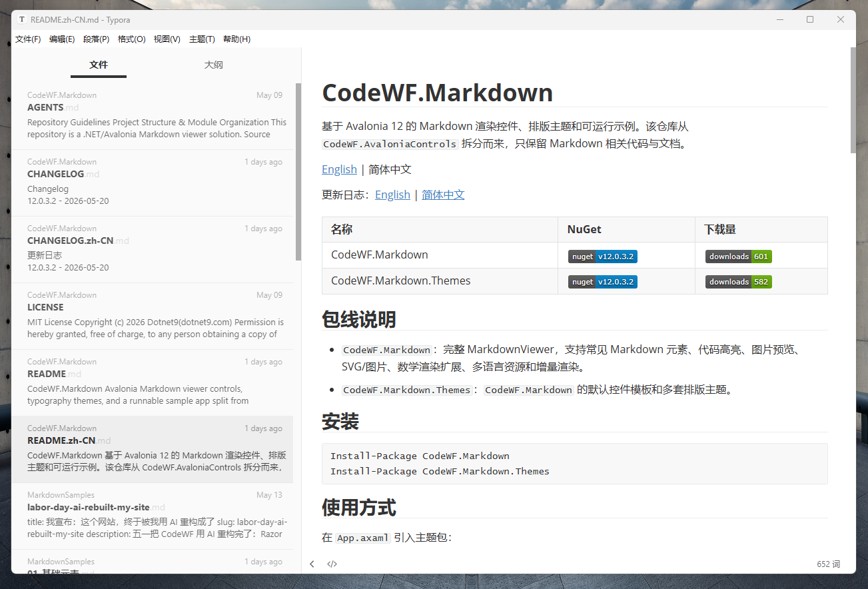This screenshot has height=589, width=868.
Task: Click the nuget v12.0.3.2 badge for CodeWF.Markdown
Action: (x=603, y=257)
